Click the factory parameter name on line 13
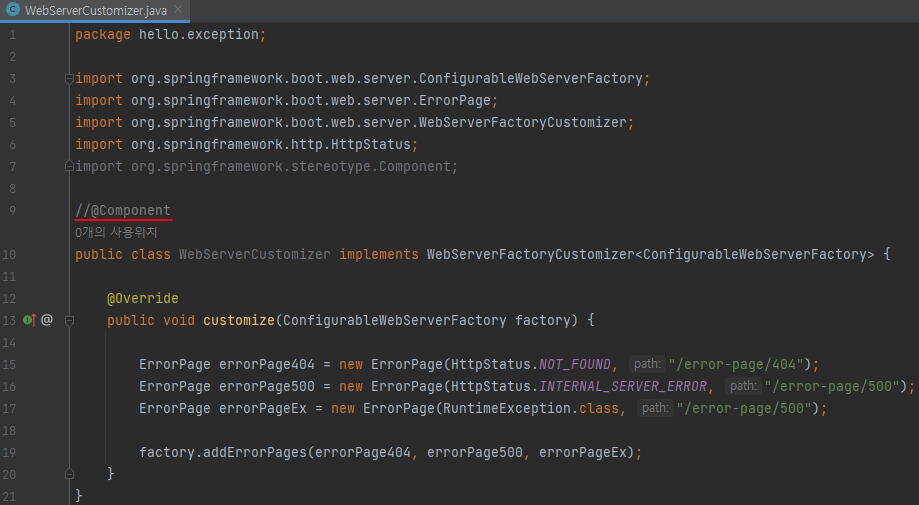The width and height of the screenshot is (919, 505). click(x=543, y=320)
